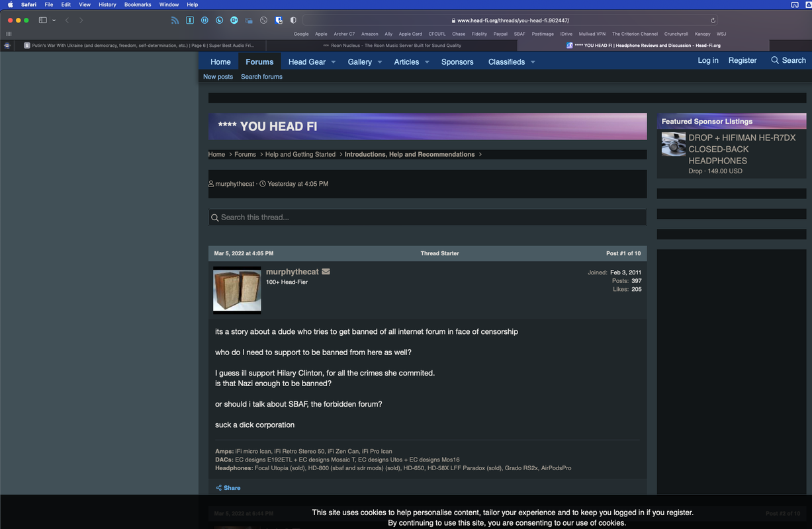Screen dimensions: 812x529
Task: Go back with the toolbar arrow
Action: click(x=67, y=20)
